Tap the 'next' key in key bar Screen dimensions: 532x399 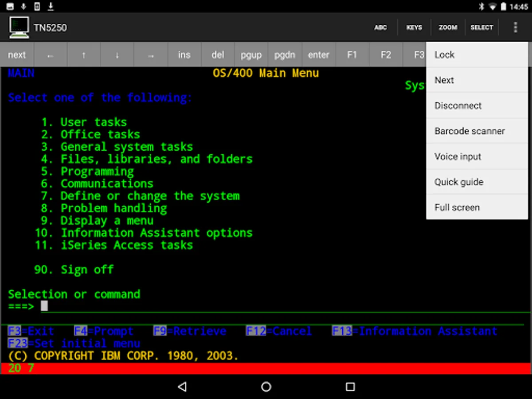17,55
